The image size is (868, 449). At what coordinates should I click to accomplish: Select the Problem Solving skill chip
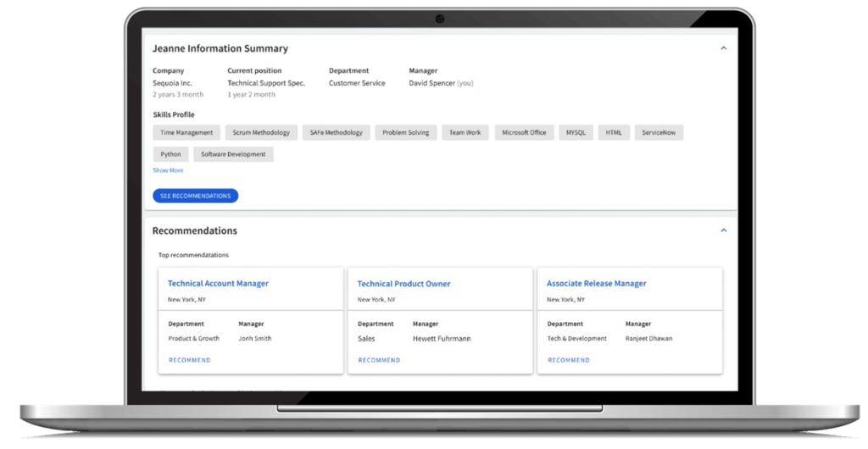[x=406, y=133]
